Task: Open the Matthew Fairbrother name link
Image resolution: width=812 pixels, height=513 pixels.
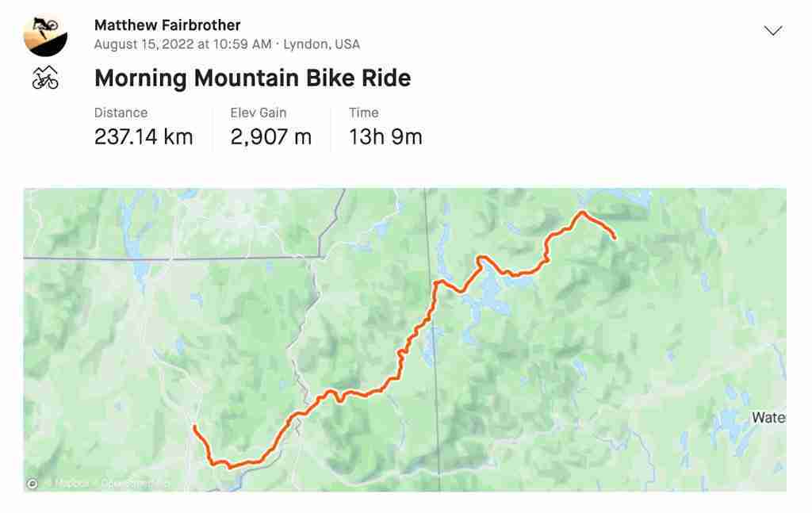Action: click(167, 25)
